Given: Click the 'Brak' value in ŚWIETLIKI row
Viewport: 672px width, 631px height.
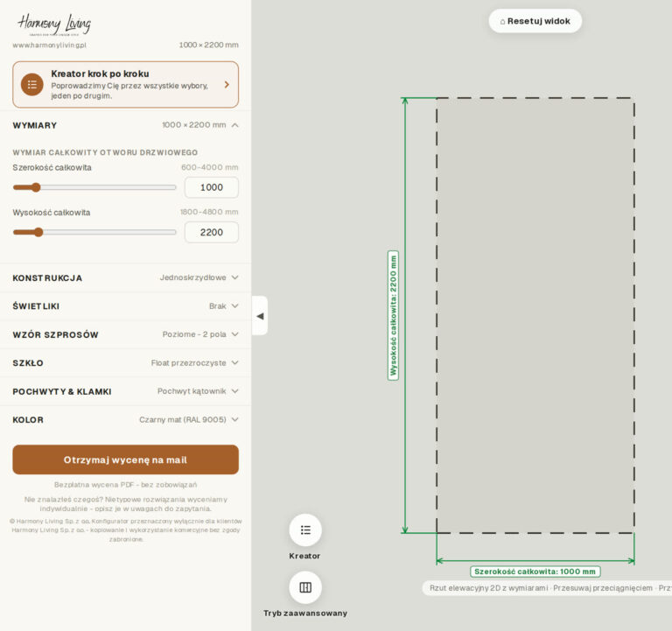Looking at the screenshot, I should [217, 306].
